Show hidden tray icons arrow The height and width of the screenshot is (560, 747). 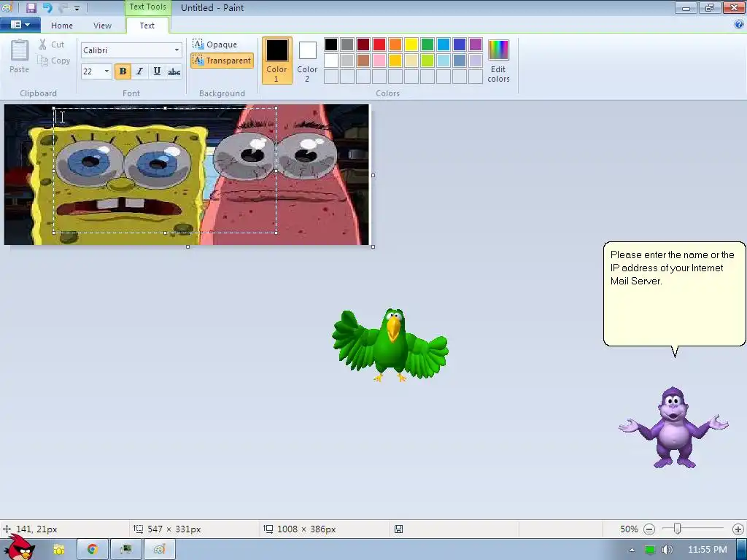632,550
